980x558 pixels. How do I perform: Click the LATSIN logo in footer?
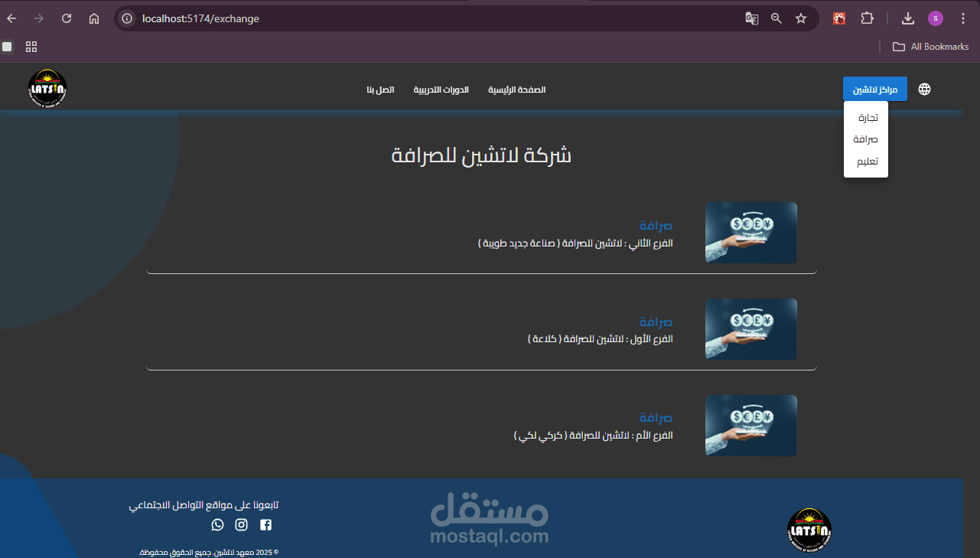point(809,530)
